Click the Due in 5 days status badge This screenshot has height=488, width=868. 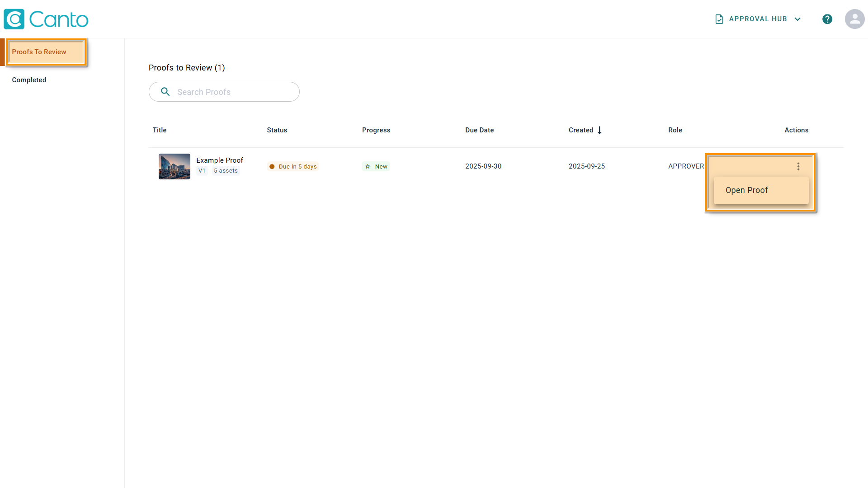[293, 167]
